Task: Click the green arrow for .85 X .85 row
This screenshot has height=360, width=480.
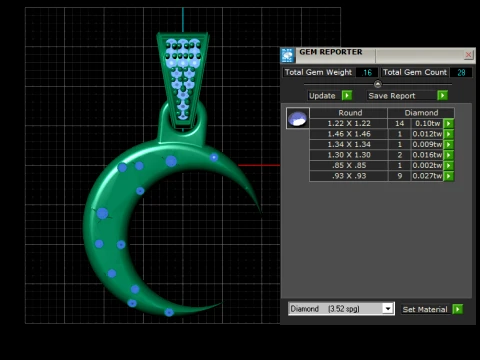Action: point(449,165)
